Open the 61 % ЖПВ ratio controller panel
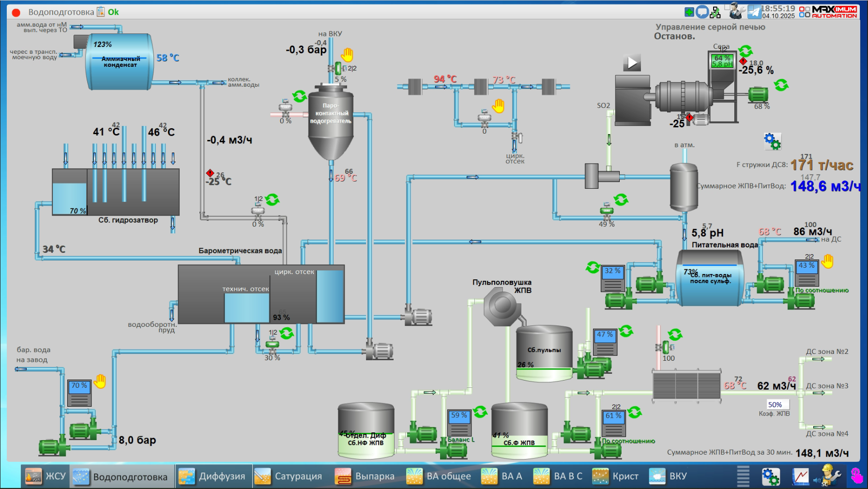The width and height of the screenshot is (868, 489). tap(613, 423)
